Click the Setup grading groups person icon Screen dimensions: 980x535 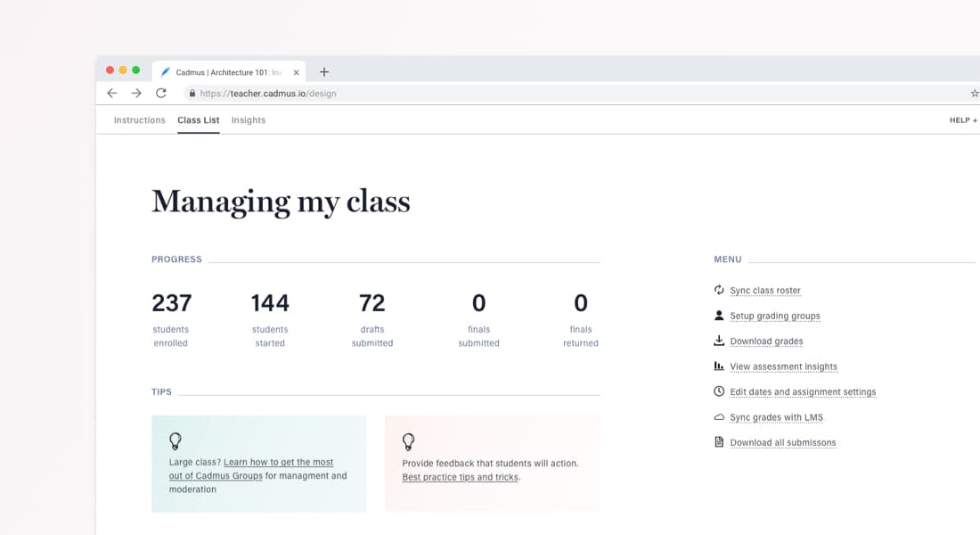coord(719,316)
